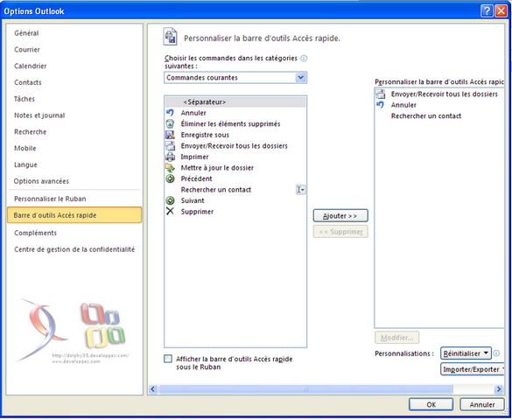512x420 pixels.
Task: Click the Suivant green arrow icon
Action: tap(170, 200)
